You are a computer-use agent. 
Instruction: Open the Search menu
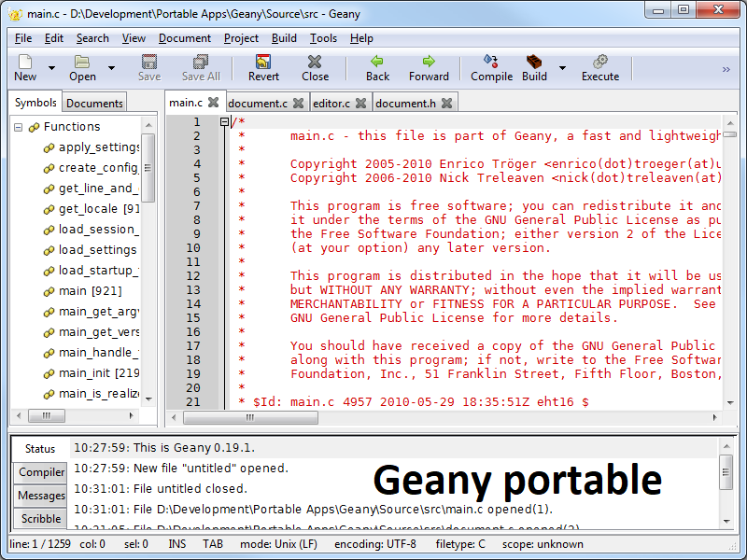pyautogui.click(x=92, y=38)
